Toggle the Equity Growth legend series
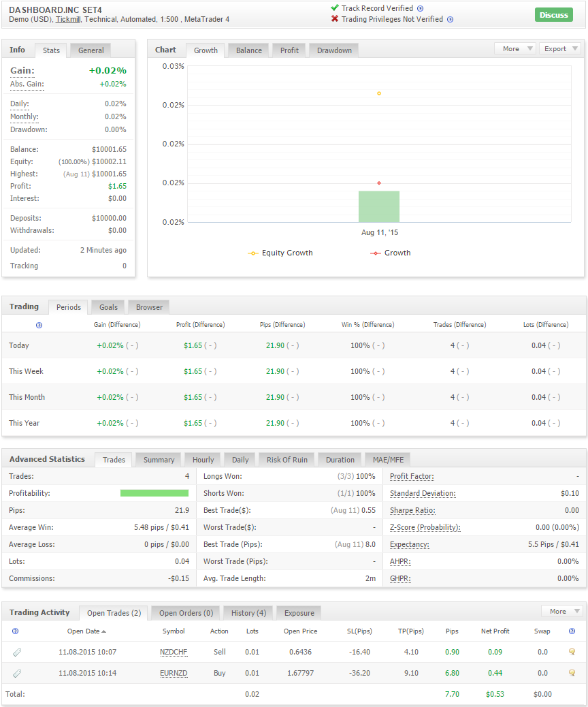Image resolution: width=588 pixels, height=707 pixels. (x=280, y=253)
